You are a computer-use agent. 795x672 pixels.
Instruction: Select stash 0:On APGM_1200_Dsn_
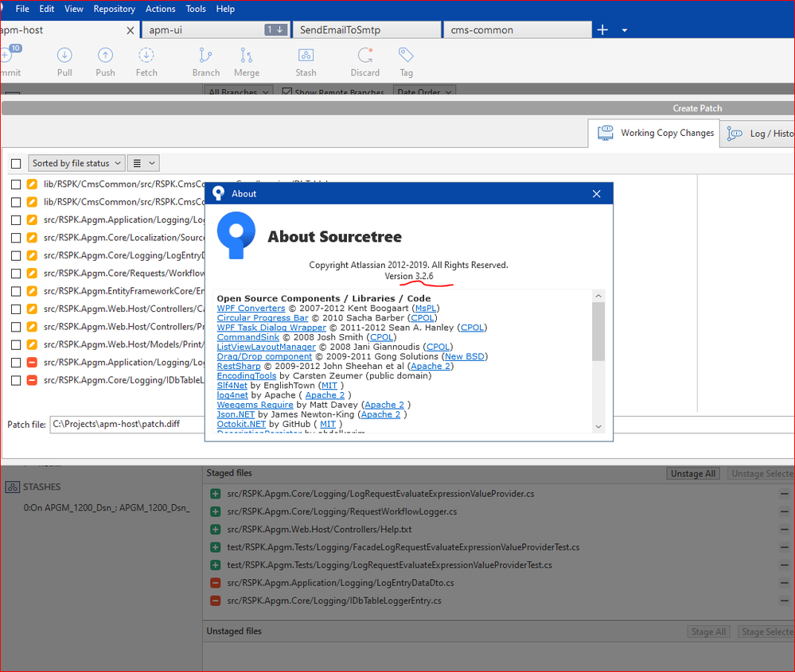click(107, 508)
